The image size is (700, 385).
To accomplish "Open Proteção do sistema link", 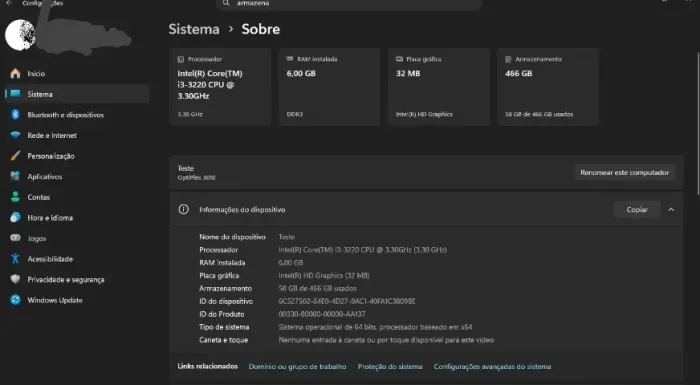I will tap(390, 367).
